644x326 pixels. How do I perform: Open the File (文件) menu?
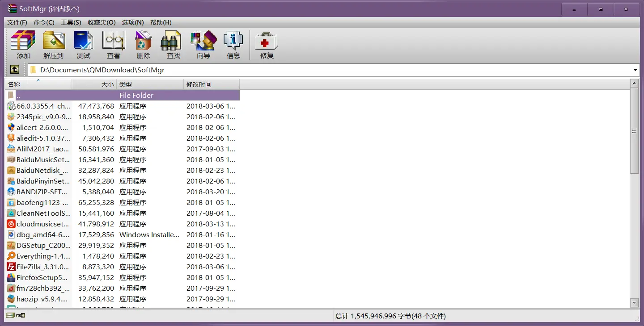click(17, 22)
